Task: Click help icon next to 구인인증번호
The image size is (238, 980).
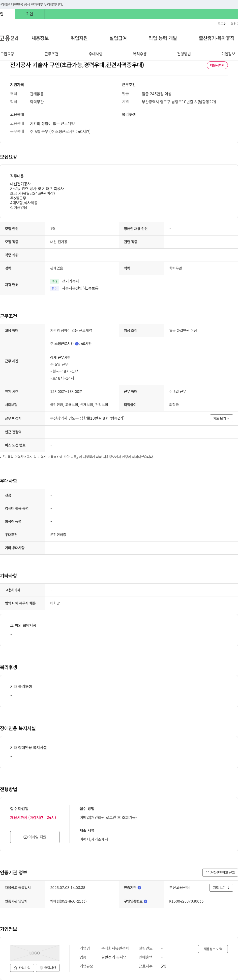Action: tap(145, 901)
